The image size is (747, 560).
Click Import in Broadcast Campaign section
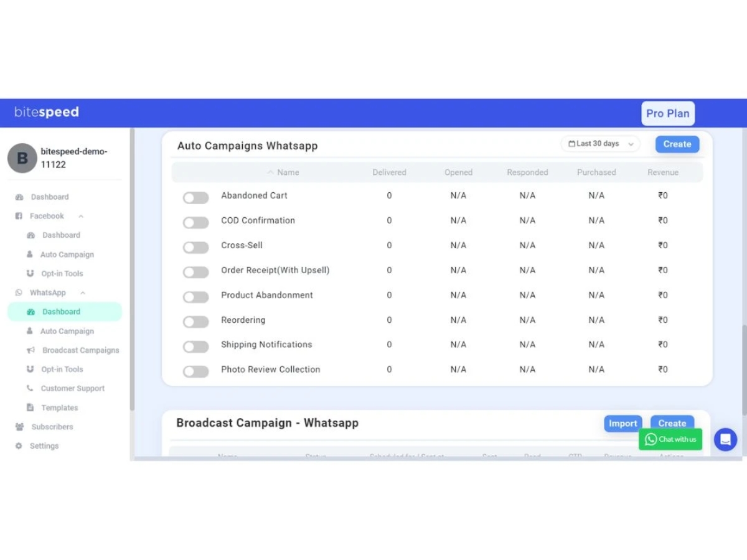click(623, 423)
